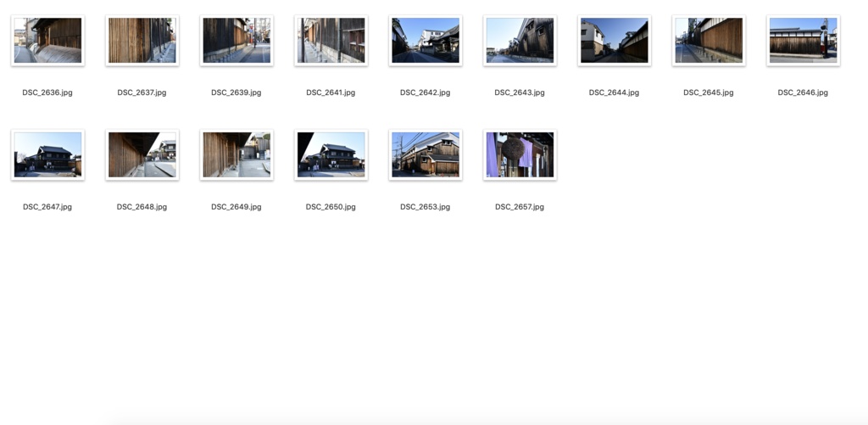Click the file name DSC_2648.jpg
The image size is (868, 425).
tap(142, 207)
